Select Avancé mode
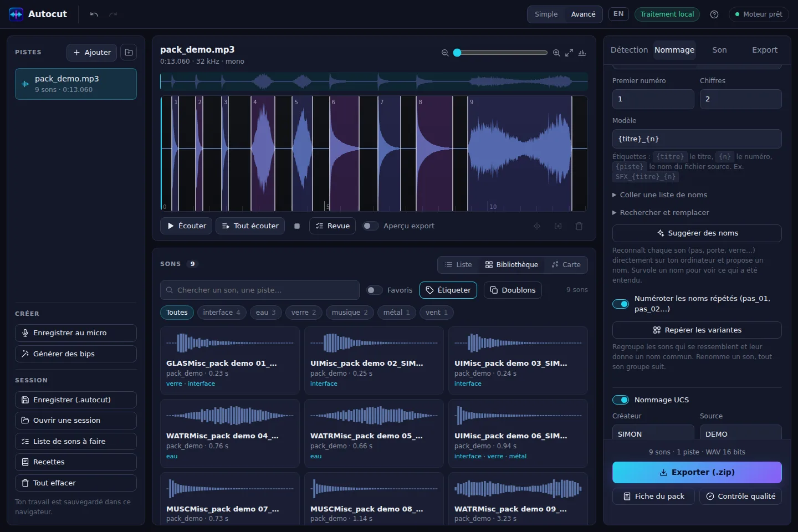Viewport: 798px width, 532px height. coord(583,14)
